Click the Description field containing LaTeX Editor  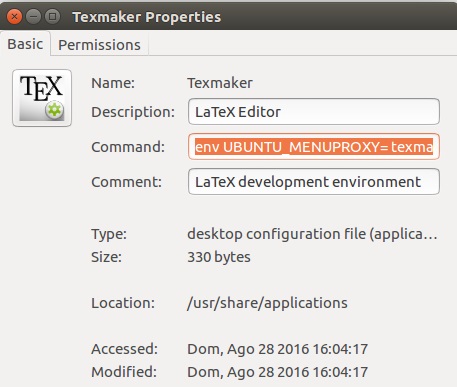(314, 112)
